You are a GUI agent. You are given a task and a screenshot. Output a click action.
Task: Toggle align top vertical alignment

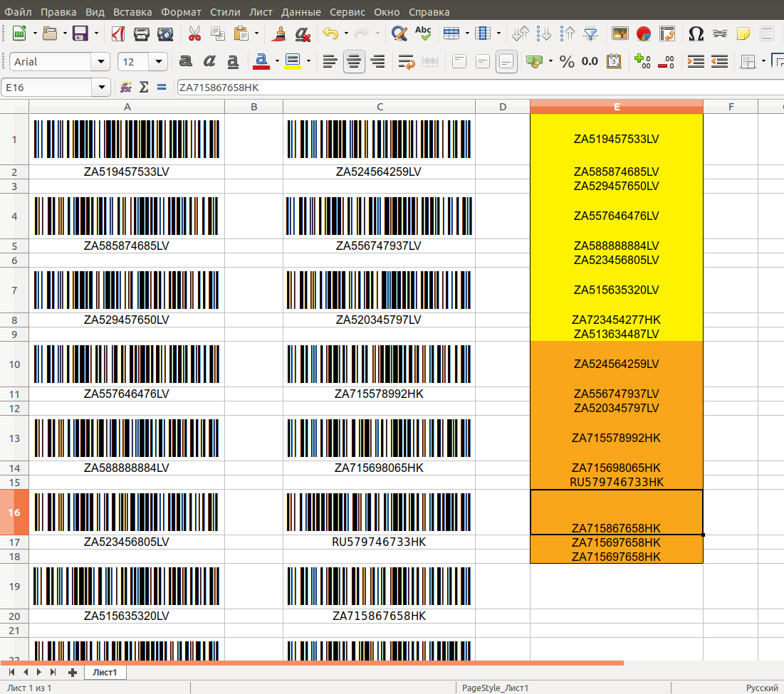click(x=459, y=61)
